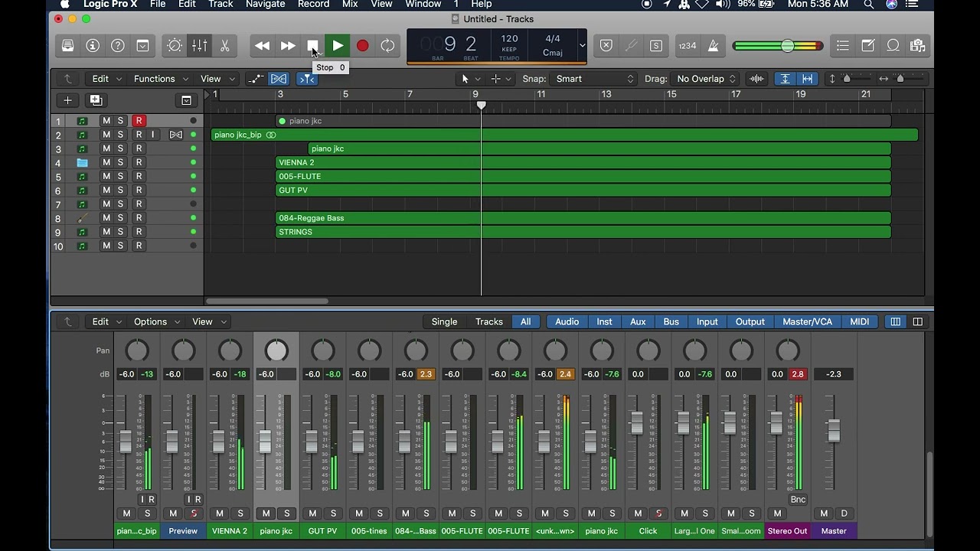This screenshot has height=551, width=980.
Task: Toggle the Show Automation button
Action: pyautogui.click(x=255, y=79)
